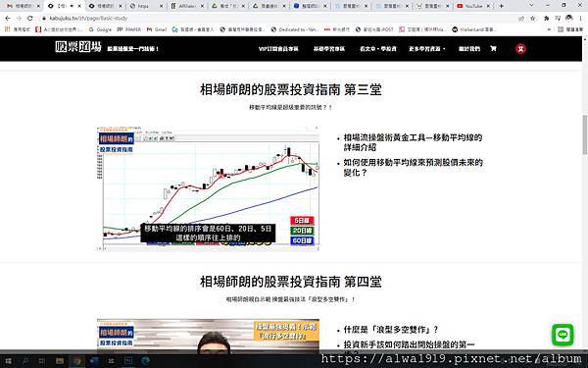Bookmark this page with the star icon
Image resolution: width=588 pixels, height=368 pixels.
[x=532, y=18]
